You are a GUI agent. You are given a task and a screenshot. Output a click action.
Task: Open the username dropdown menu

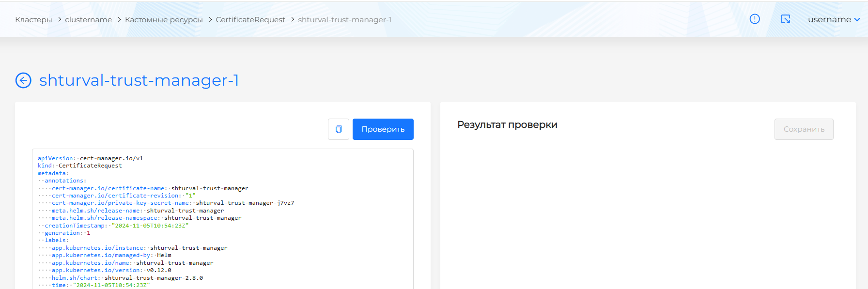pyautogui.click(x=834, y=19)
